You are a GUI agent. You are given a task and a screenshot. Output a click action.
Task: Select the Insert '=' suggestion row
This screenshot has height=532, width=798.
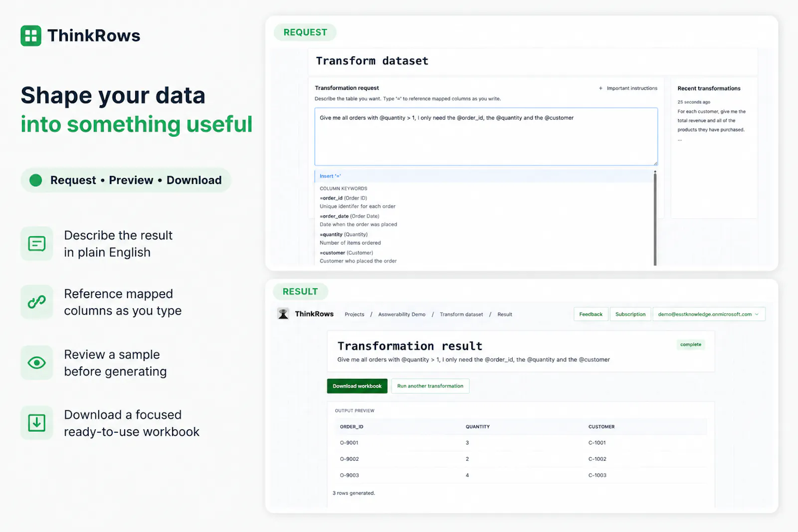click(x=484, y=176)
